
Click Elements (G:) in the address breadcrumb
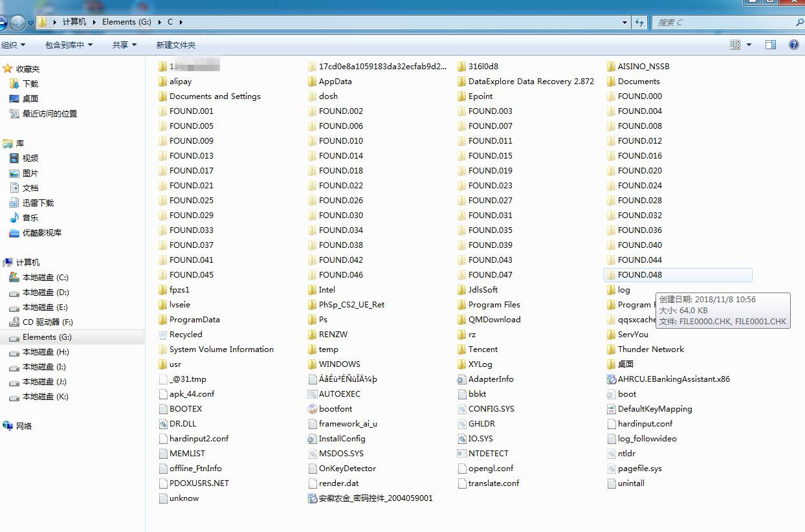126,22
